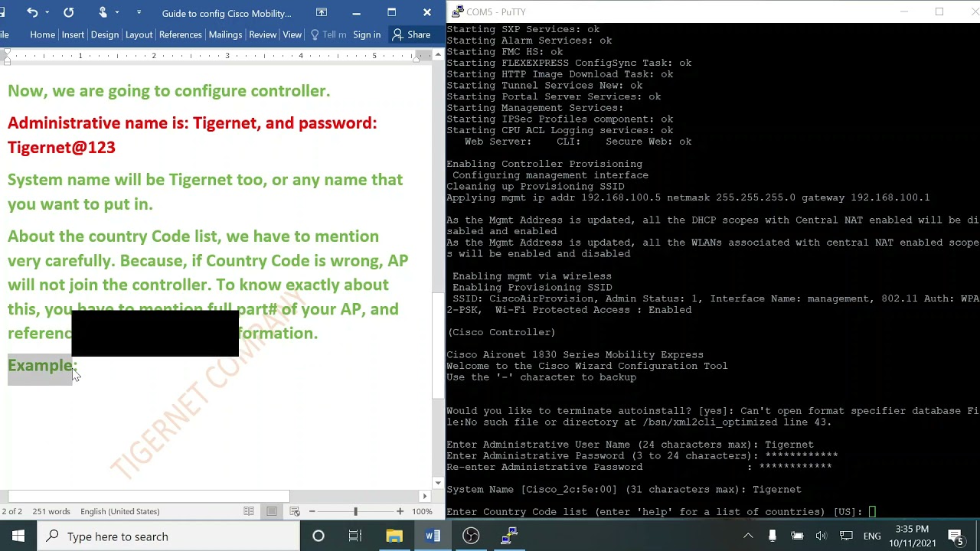Click the volume speaker icon
The height and width of the screenshot is (551, 980).
(822, 536)
